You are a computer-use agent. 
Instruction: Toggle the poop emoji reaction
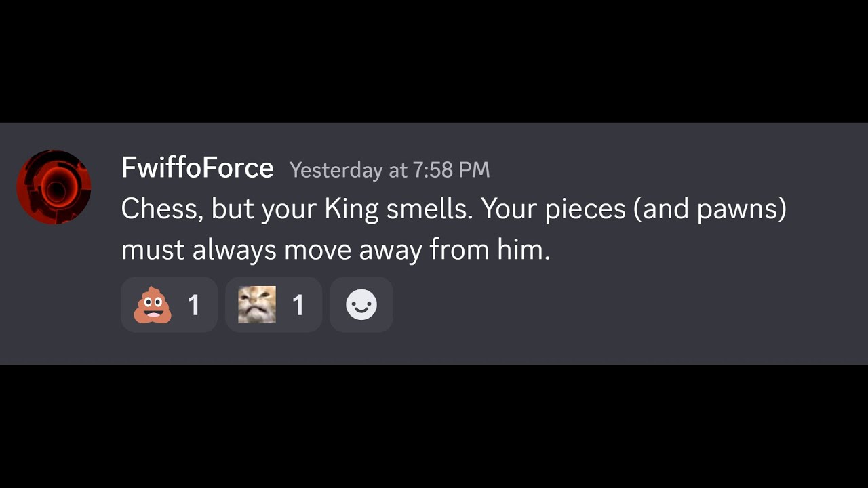169,305
